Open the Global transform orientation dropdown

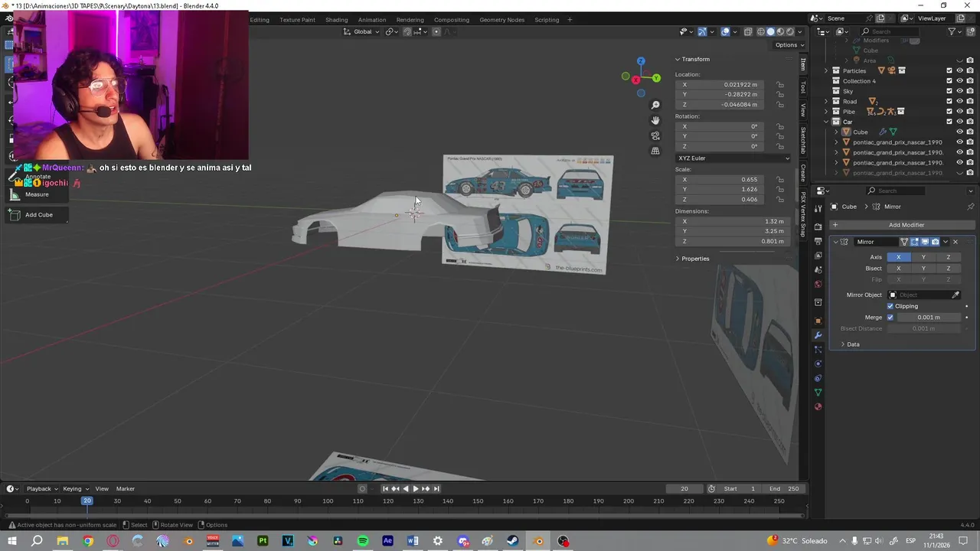[x=363, y=31]
